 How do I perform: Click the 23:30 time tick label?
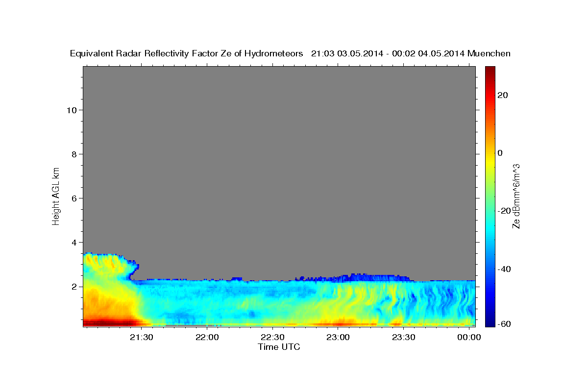[403, 337]
